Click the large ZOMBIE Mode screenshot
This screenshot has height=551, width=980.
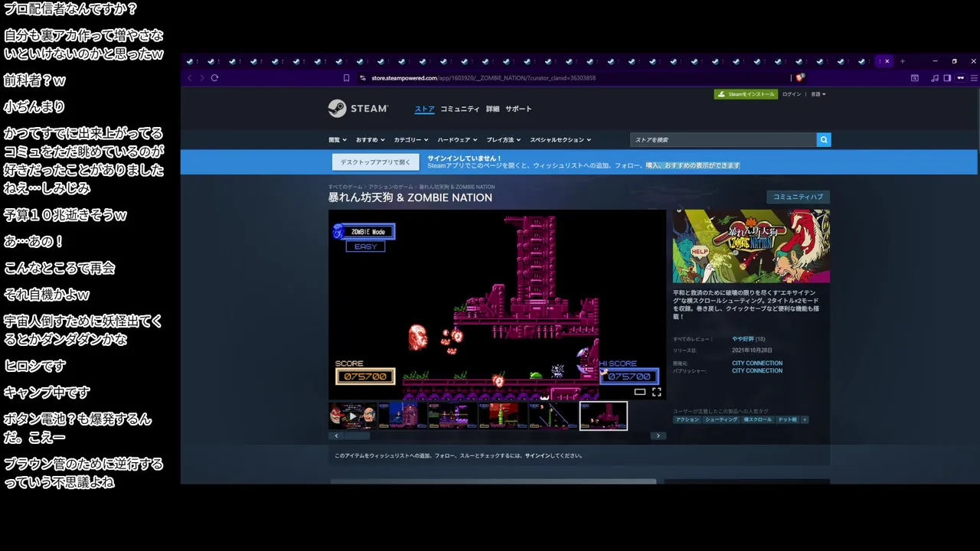point(497,305)
